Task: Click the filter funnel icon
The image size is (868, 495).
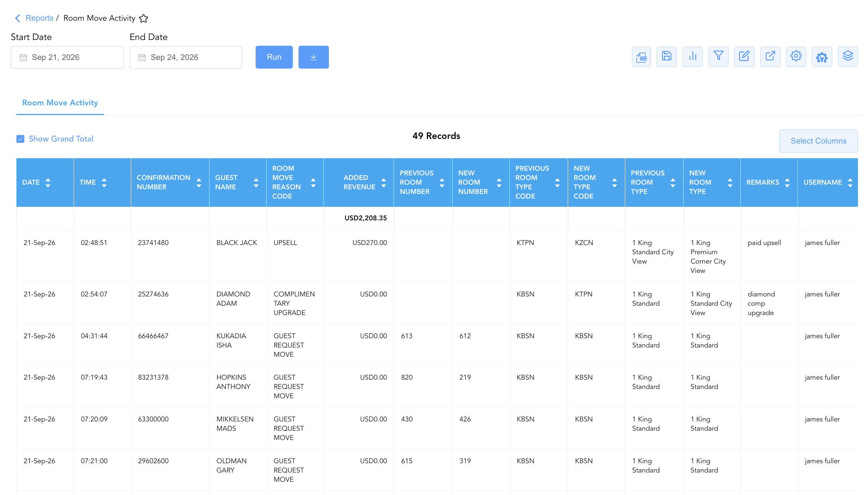Action: coord(719,57)
